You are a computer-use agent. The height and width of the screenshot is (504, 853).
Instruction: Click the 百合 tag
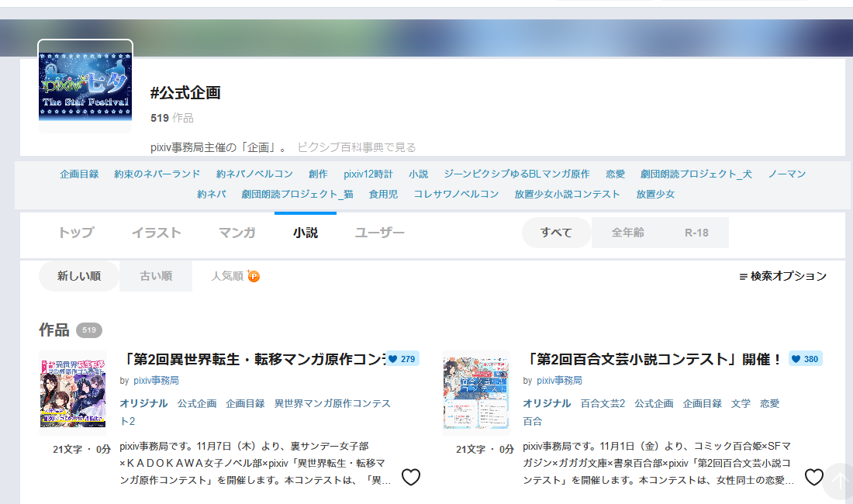533,421
